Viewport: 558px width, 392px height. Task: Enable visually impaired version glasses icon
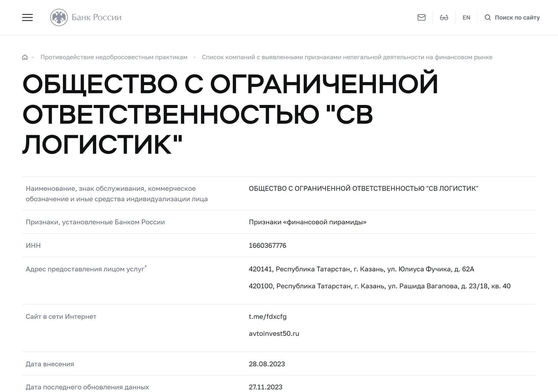(x=444, y=17)
